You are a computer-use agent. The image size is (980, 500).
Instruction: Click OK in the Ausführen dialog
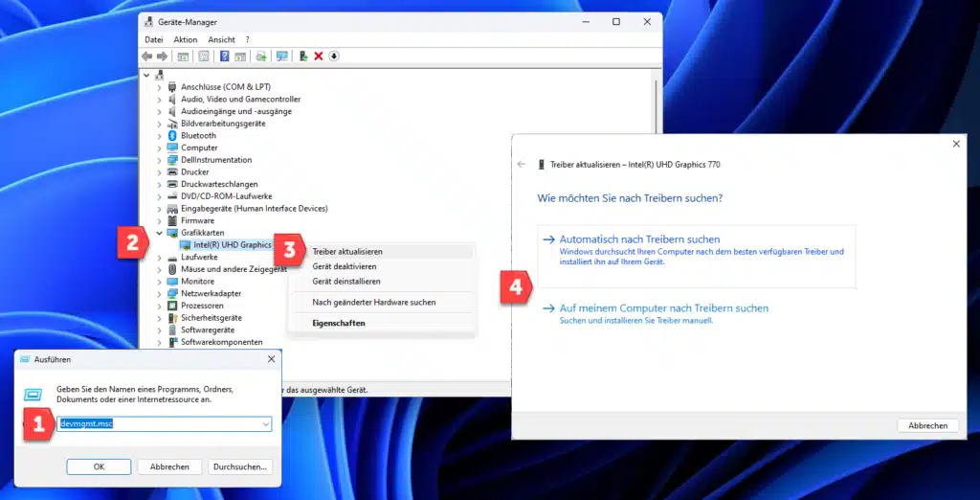coord(99,466)
